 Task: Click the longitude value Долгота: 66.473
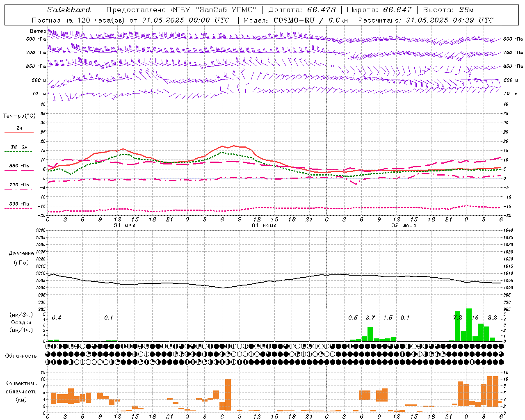tap(302, 10)
